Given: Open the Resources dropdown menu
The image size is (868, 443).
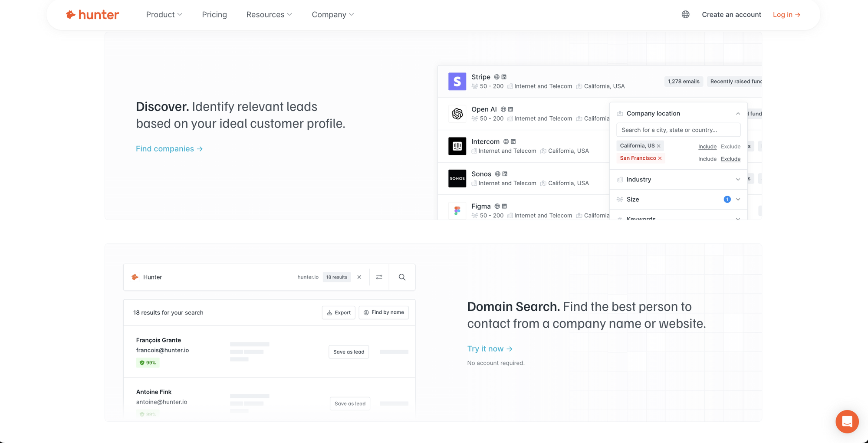Looking at the screenshot, I should 269,15.
